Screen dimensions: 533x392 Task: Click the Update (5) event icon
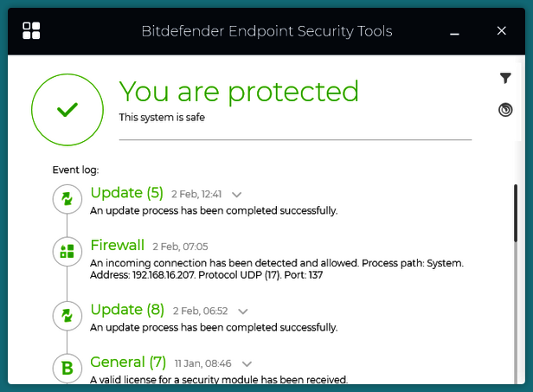pyautogui.click(x=67, y=199)
